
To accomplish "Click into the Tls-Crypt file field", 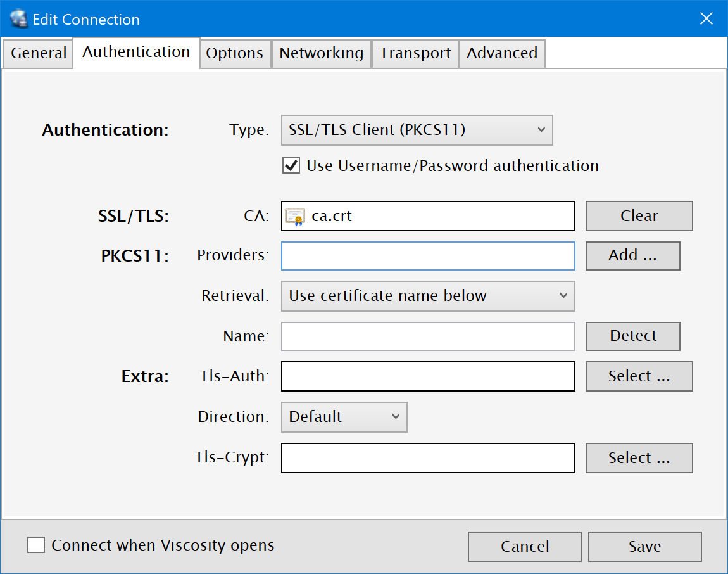I will pyautogui.click(x=427, y=458).
